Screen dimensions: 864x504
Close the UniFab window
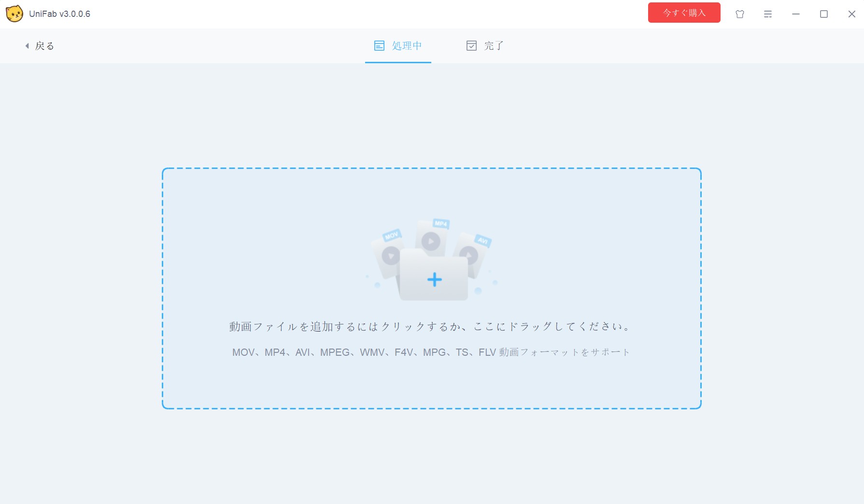[851, 14]
